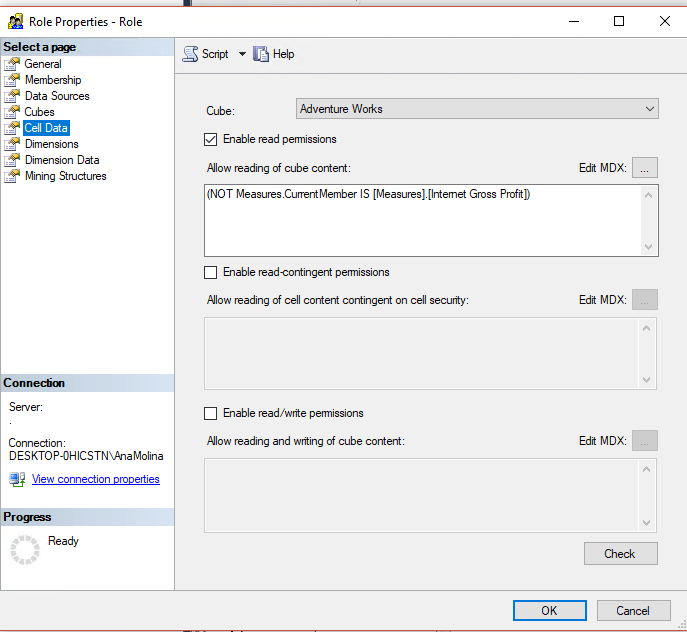Click the Mining Structures page icon
The width and height of the screenshot is (687, 632).
pyautogui.click(x=12, y=176)
